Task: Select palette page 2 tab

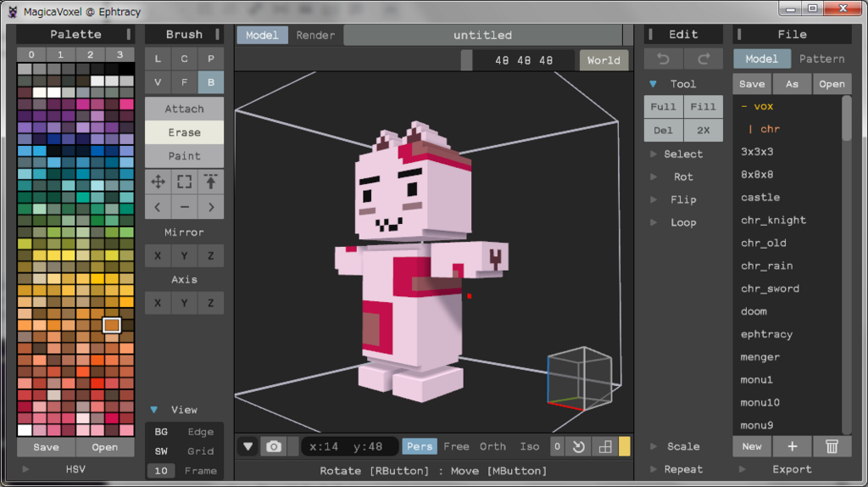Action: coord(90,54)
